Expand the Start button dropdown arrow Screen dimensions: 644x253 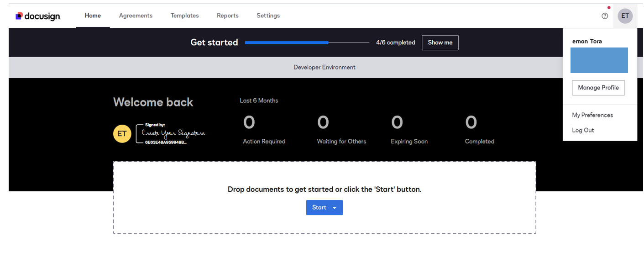coord(335,208)
